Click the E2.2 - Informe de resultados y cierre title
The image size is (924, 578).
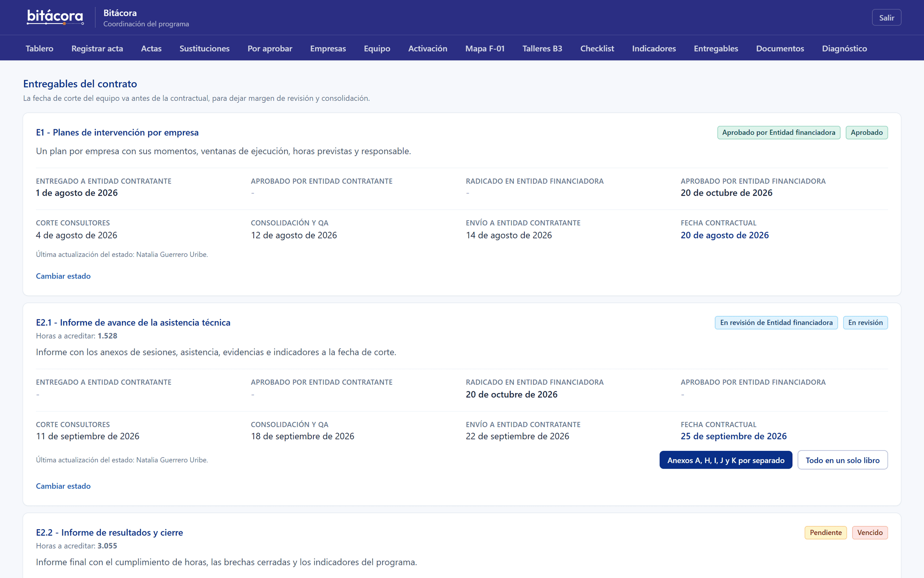tap(109, 532)
